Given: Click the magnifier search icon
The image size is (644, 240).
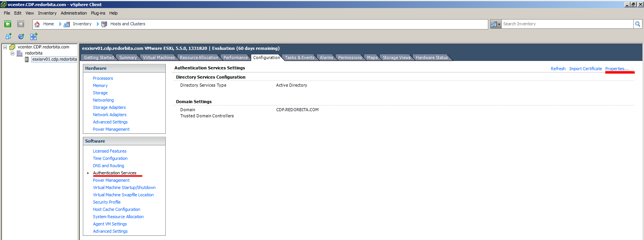Looking at the screenshot, I should click(637, 24).
